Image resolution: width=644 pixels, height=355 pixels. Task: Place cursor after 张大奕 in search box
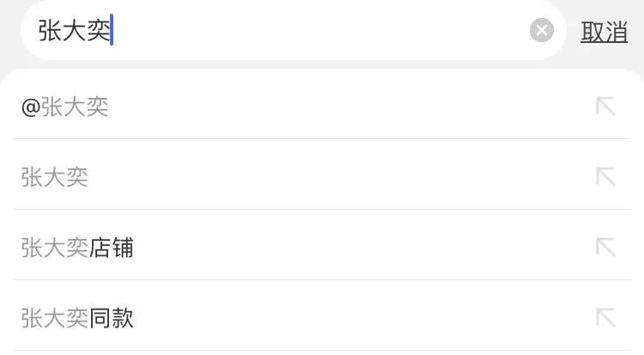112,32
